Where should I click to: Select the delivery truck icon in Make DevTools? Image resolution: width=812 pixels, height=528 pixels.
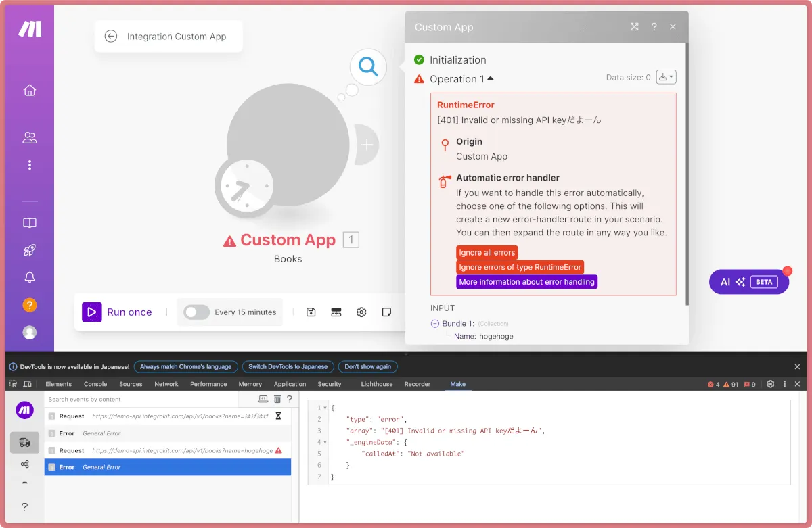(x=25, y=442)
